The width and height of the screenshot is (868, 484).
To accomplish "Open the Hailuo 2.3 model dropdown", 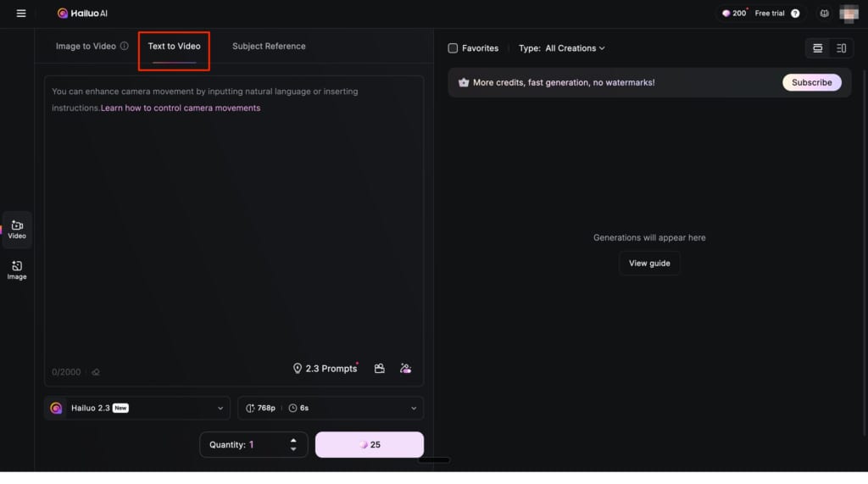I will click(x=137, y=408).
